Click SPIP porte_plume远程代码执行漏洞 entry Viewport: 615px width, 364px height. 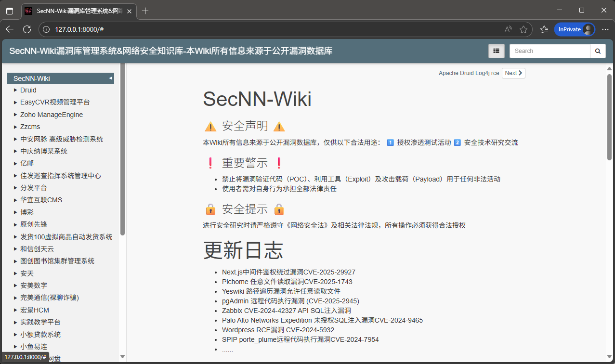[301, 339]
